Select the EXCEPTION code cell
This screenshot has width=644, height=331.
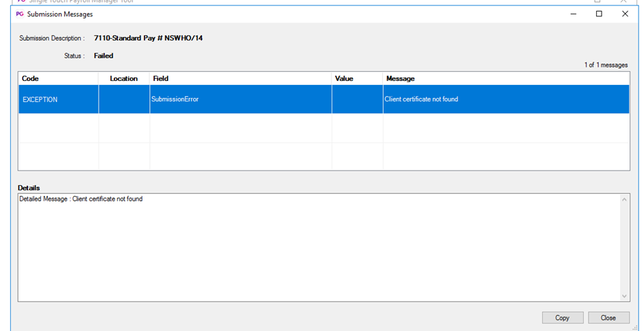(x=58, y=99)
